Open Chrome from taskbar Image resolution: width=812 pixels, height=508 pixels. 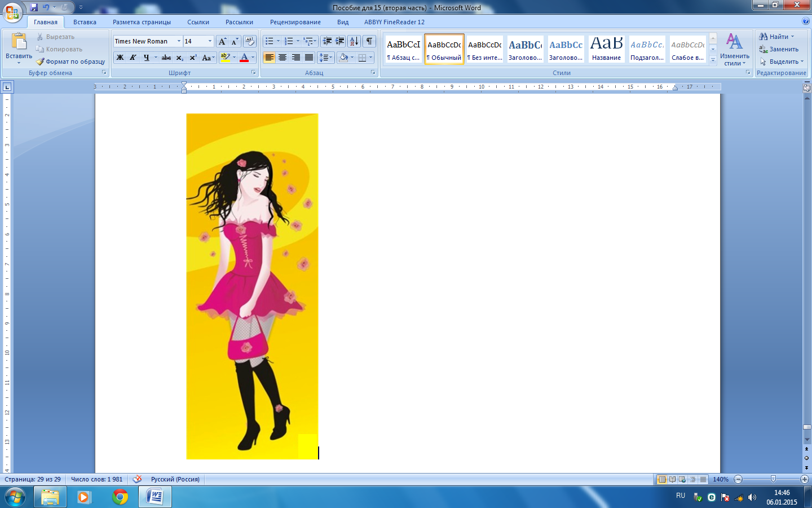[x=120, y=497]
